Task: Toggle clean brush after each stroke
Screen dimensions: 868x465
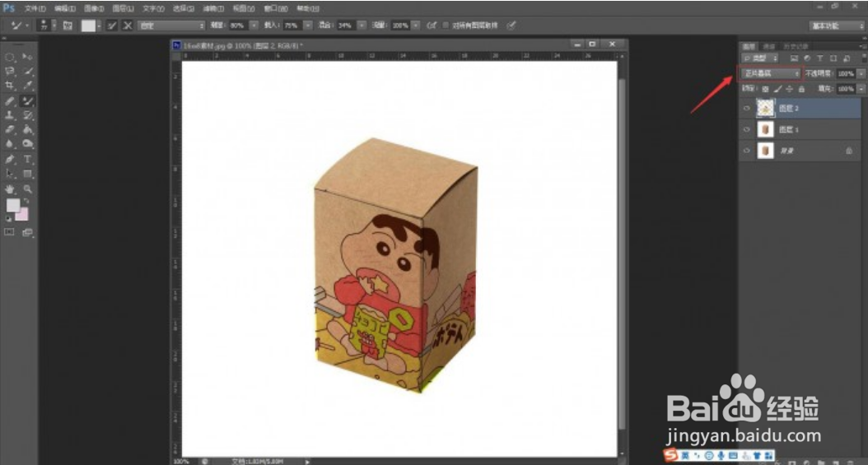Action: 128,26
